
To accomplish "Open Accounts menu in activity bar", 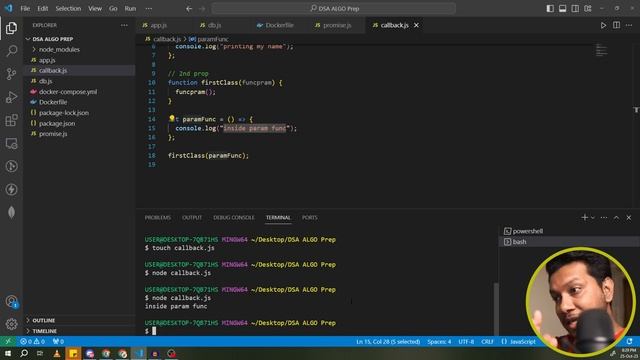I will (x=11, y=302).
